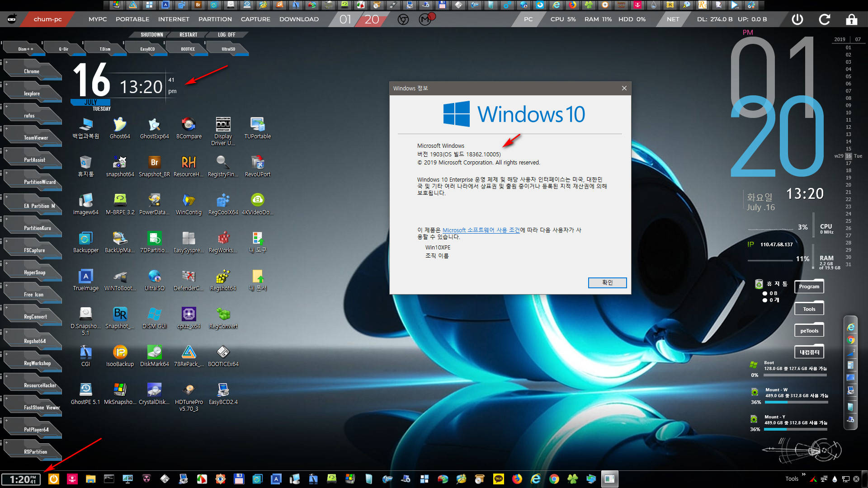Open DISM GUI desktop icon
The image size is (868, 488).
coord(154,318)
